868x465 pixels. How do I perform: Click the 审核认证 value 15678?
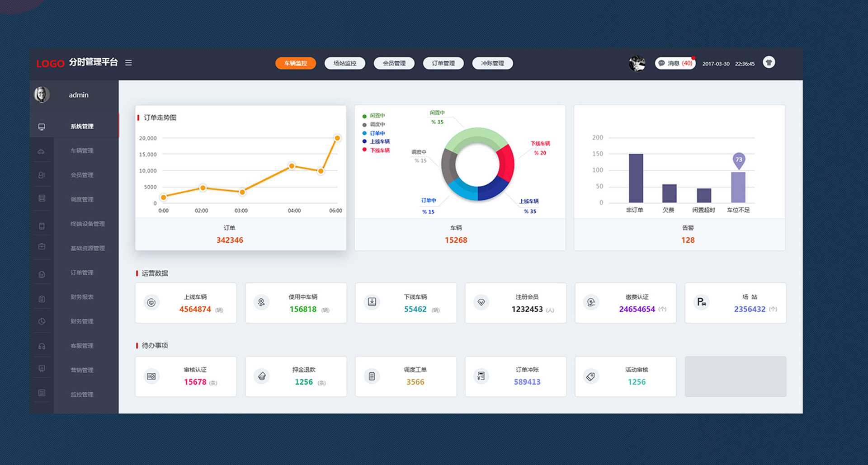tap(195, 382)
